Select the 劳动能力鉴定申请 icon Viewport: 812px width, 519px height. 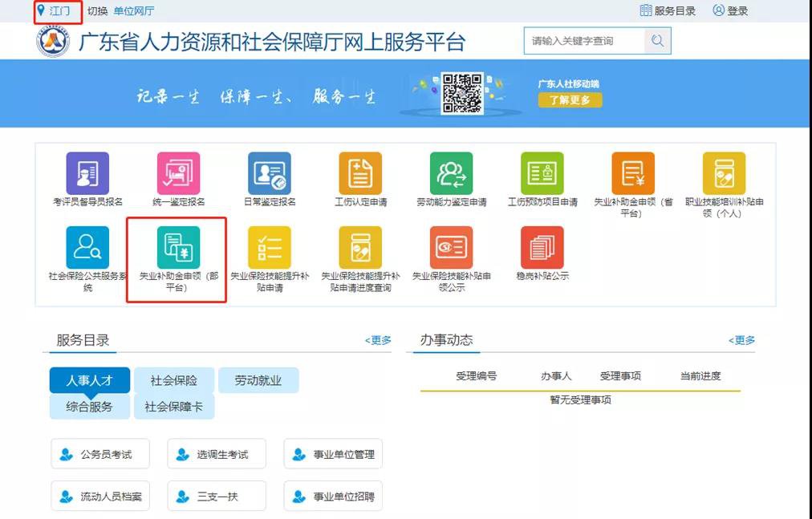[451, 172]
